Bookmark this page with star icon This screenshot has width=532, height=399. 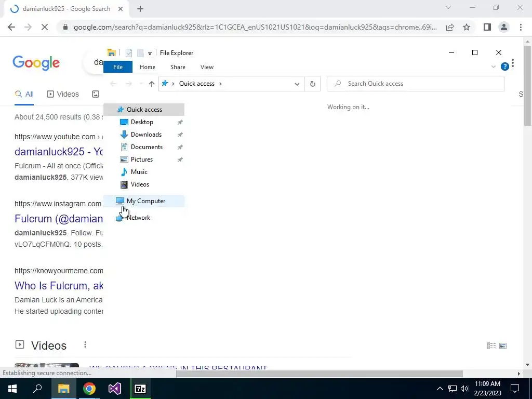(467, 27)
